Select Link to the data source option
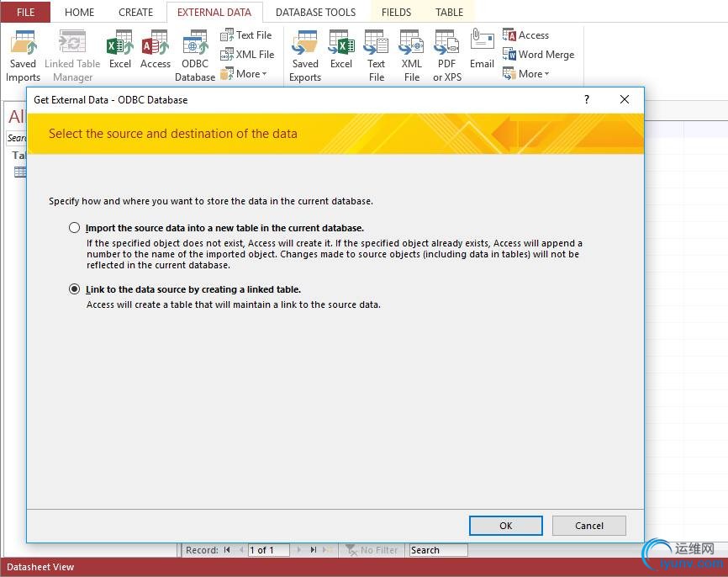The height and width of the screenshot is (577, 728). click(x=74, y=289)
